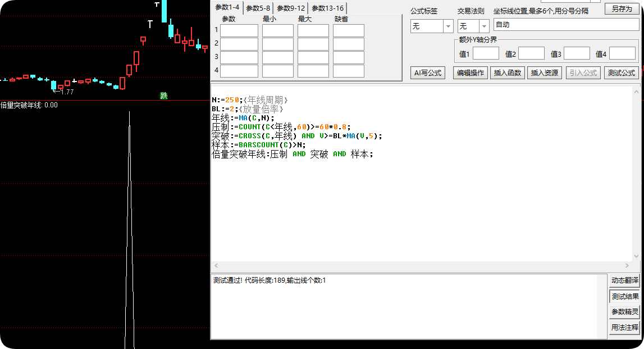The width and height of the screenshot is (644, 349).
Task: Click the 坐标线位置 input field
Action: pos(566,25)
